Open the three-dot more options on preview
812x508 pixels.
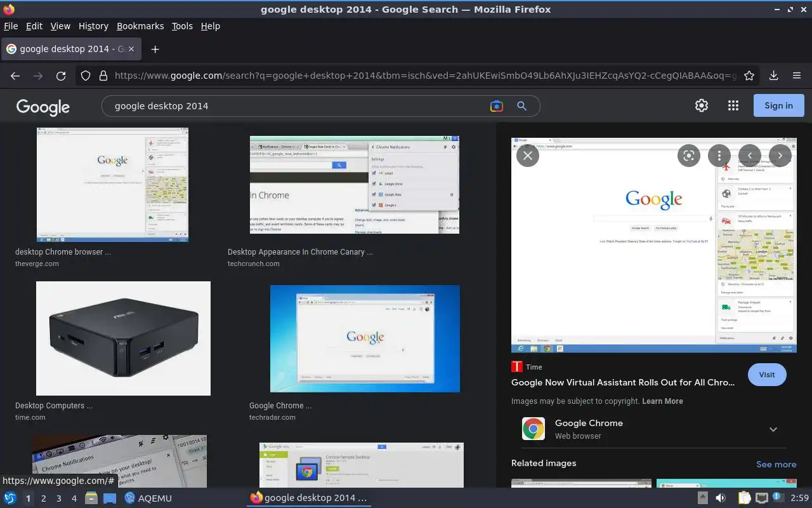[x=719, y=156]
